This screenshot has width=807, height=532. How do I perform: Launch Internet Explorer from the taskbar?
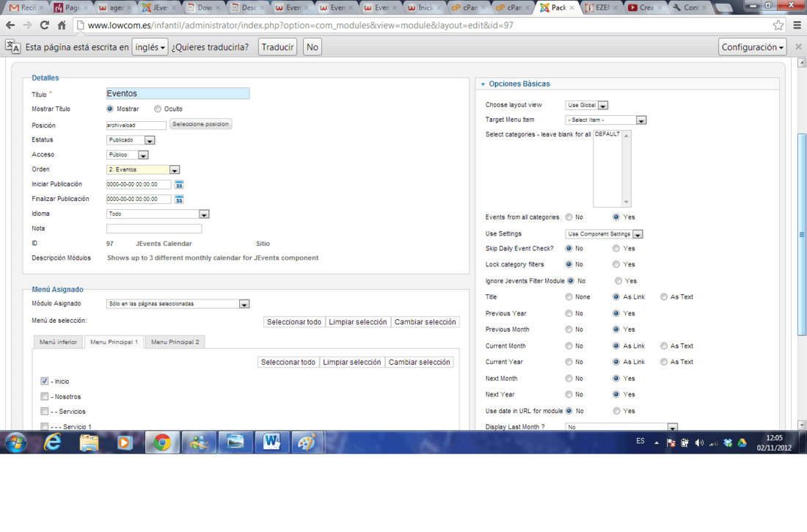coord(53,442)
